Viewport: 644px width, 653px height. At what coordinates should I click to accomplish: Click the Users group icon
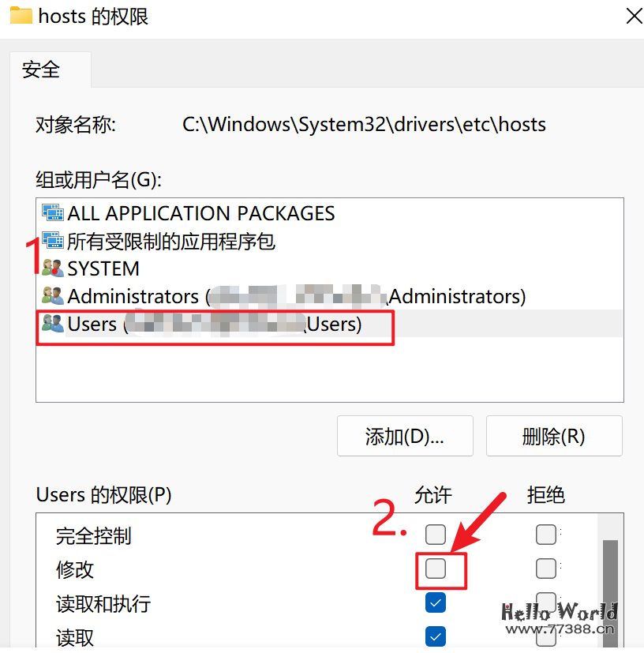[52, 324]
